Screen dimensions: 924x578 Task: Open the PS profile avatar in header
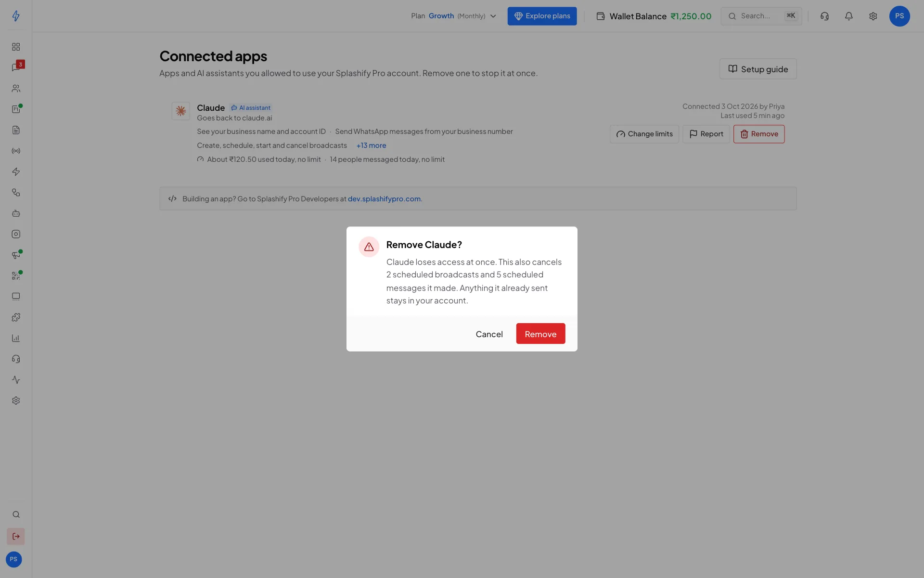pos(899,16)
